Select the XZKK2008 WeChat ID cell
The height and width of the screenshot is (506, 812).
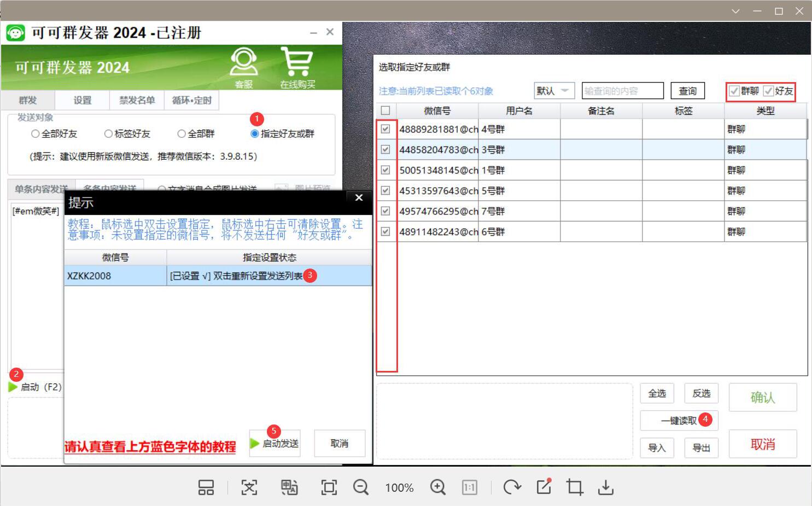(115, 276)
